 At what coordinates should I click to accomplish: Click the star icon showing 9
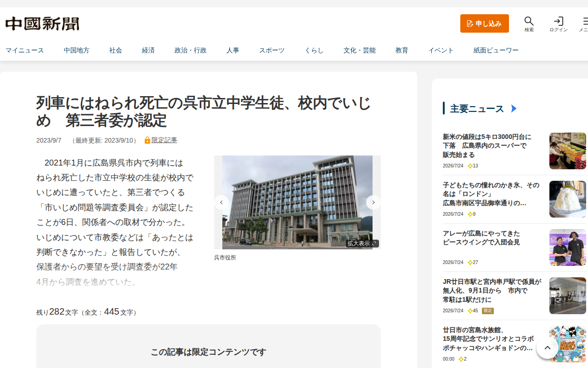[470, 214]
